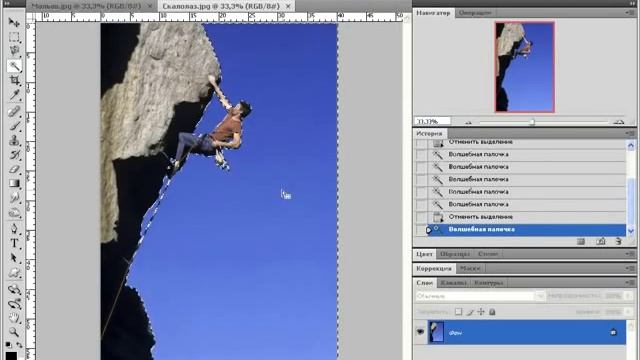Open the layer fill slider arrow

coord(629,312)
